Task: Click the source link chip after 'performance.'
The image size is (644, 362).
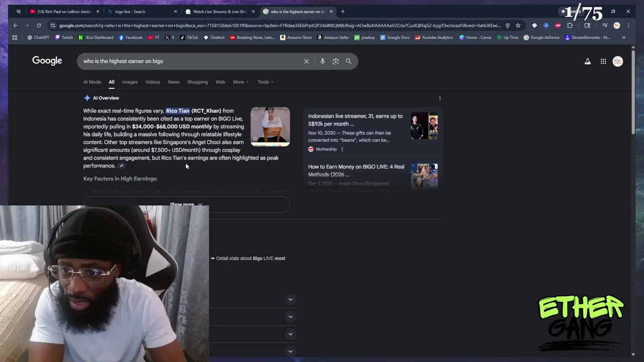Action: pos(121,166)
